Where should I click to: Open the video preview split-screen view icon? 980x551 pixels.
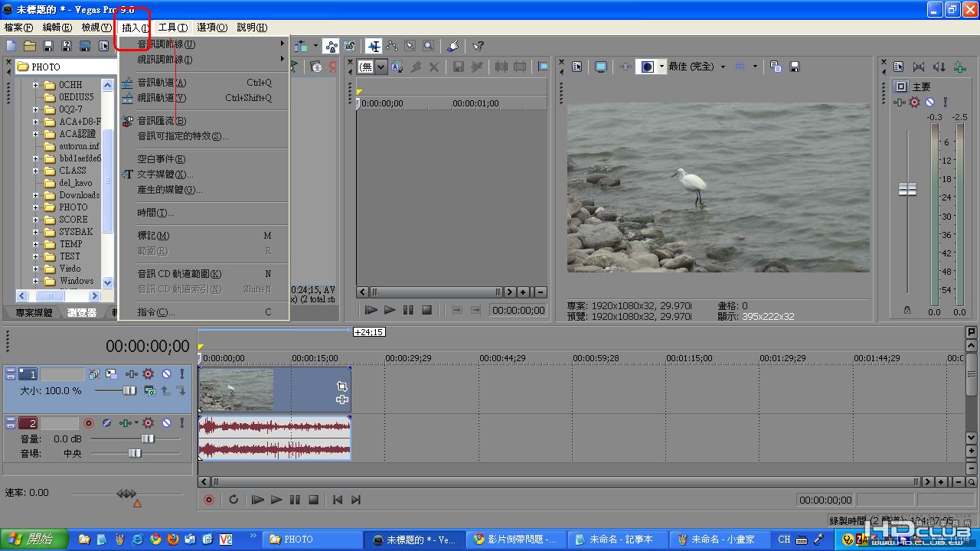click(648, 67)
